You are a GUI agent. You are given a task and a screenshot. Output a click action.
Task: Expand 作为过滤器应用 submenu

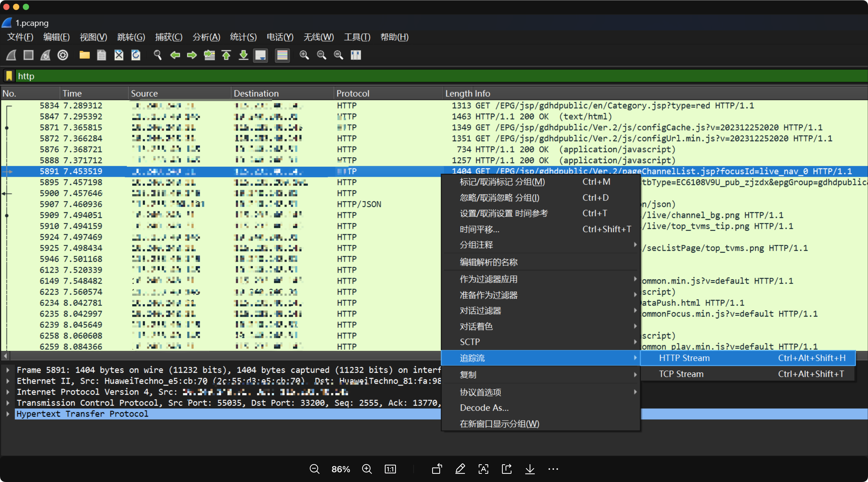click(x=541, y=279)
